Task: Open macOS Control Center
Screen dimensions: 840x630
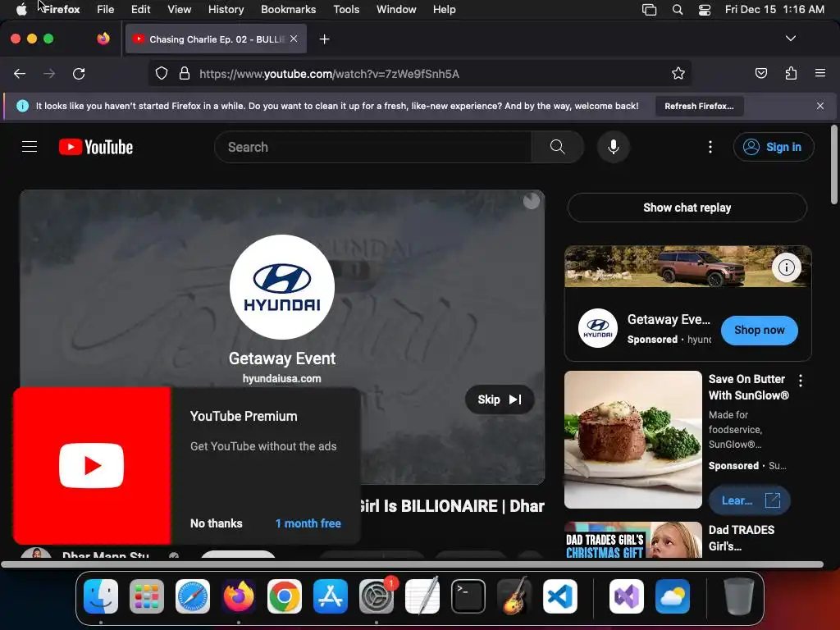Action: coord(705,10)
